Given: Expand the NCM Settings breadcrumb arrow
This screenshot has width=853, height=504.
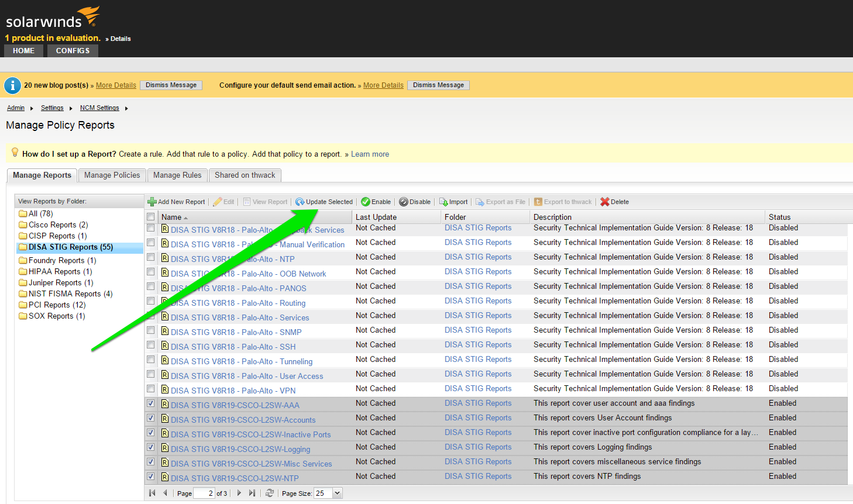Looking at the screenshot, I should click(x=126, y=108).
